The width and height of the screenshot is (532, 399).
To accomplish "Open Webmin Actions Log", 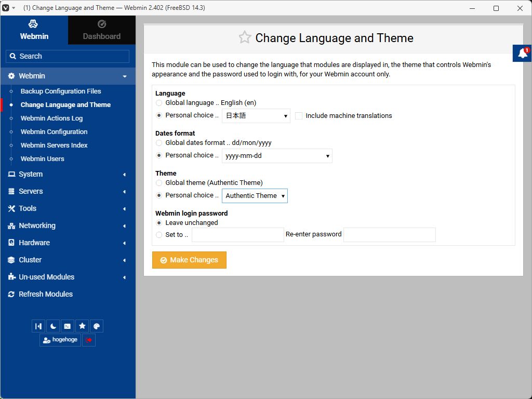I will [51, 118].
